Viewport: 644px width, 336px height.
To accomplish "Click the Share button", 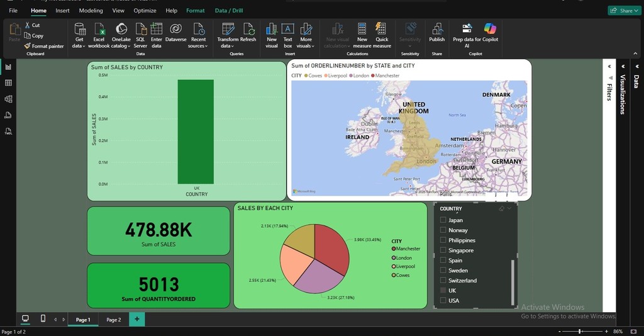I will pyautogui.click(x=625, y=11).
